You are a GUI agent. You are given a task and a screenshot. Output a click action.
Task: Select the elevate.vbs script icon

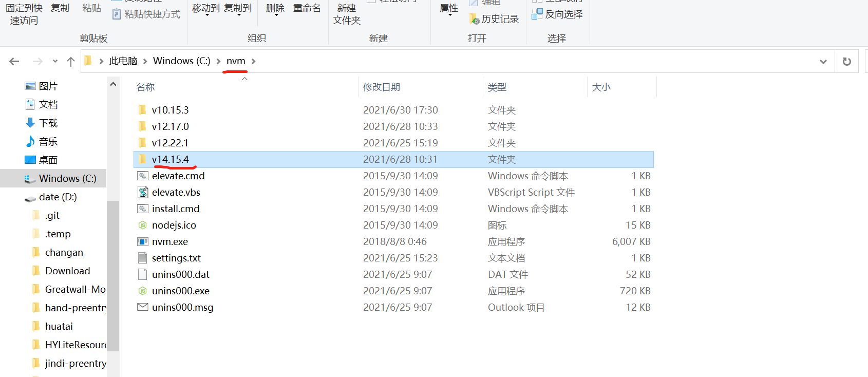tap(143, 192)
